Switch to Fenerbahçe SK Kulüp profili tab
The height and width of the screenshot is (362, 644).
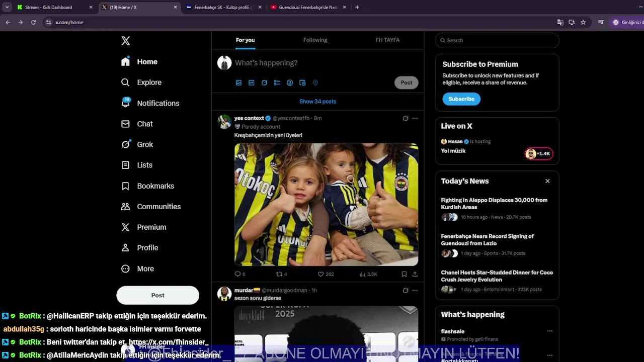(223, 8)
